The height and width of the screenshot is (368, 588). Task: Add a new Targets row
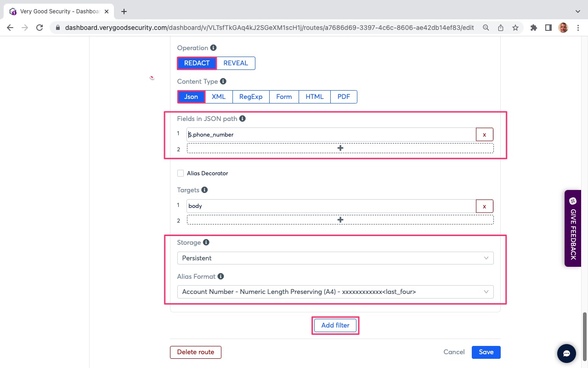pos(340,220)
